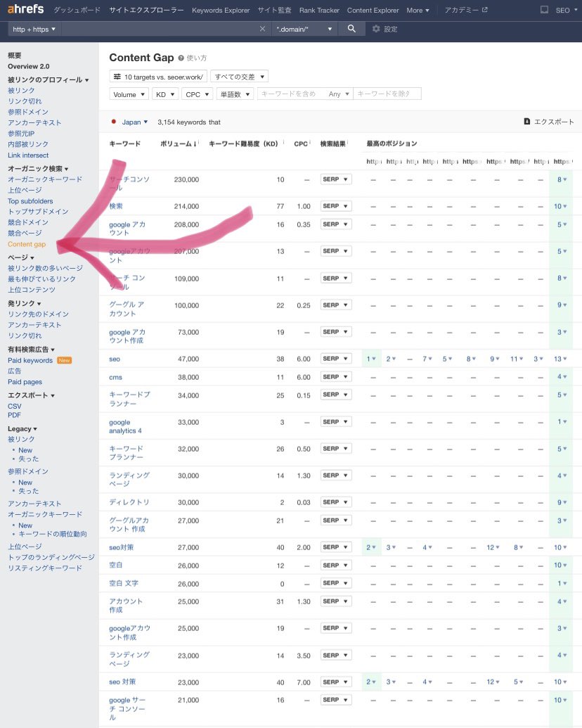Click the keyword link ディレクトリ
This screenshot has width=582, height=728.
pyautogui.click(x=129, y=502)
